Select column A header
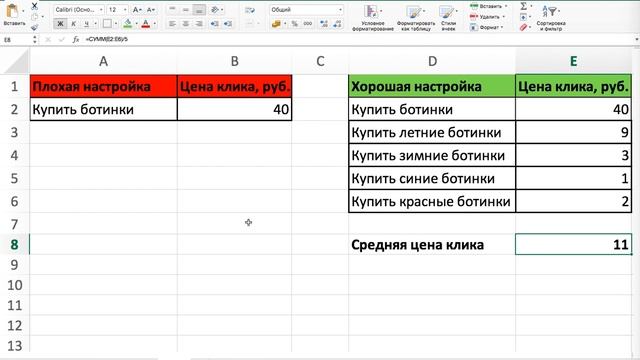The height and width of the screenshot is (360, 640). (103, 61)
